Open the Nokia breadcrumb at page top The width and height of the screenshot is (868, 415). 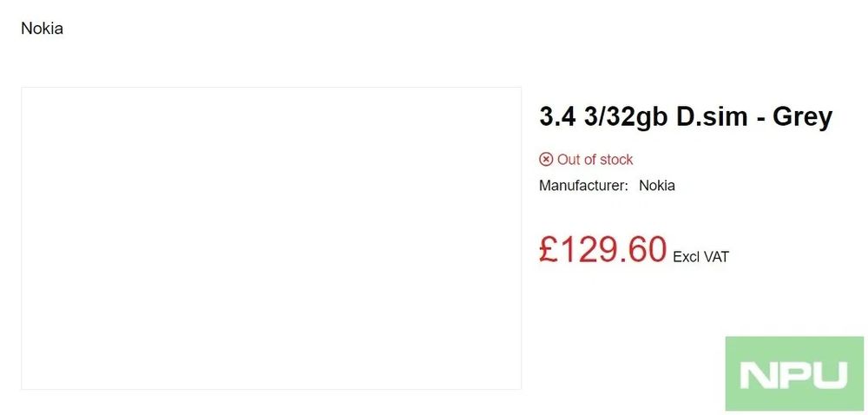42,29
